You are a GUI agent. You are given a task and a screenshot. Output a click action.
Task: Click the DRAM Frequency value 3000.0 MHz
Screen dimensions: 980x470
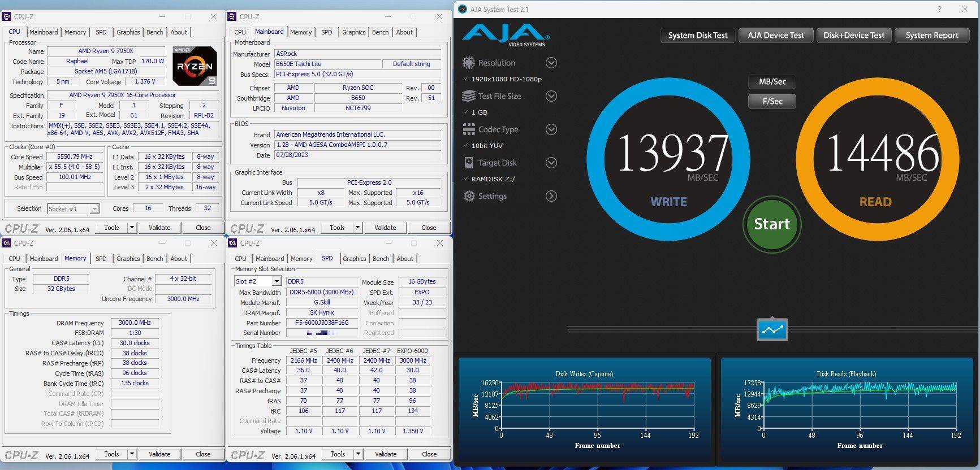[135, 323]
